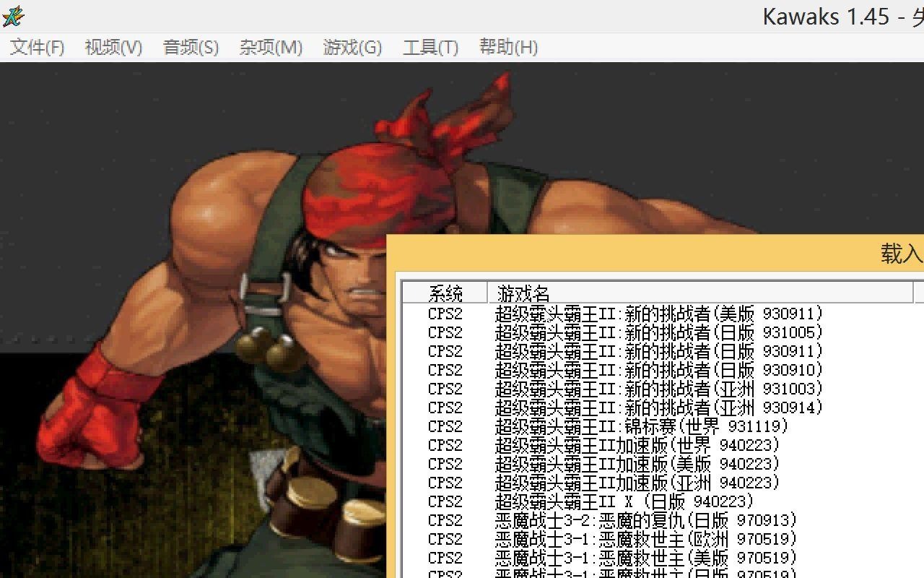Click CPS2 cell in 超级霸头霸王II X row
The width and height of the screenshot is (924, 578).
click(x=445, y=501)
